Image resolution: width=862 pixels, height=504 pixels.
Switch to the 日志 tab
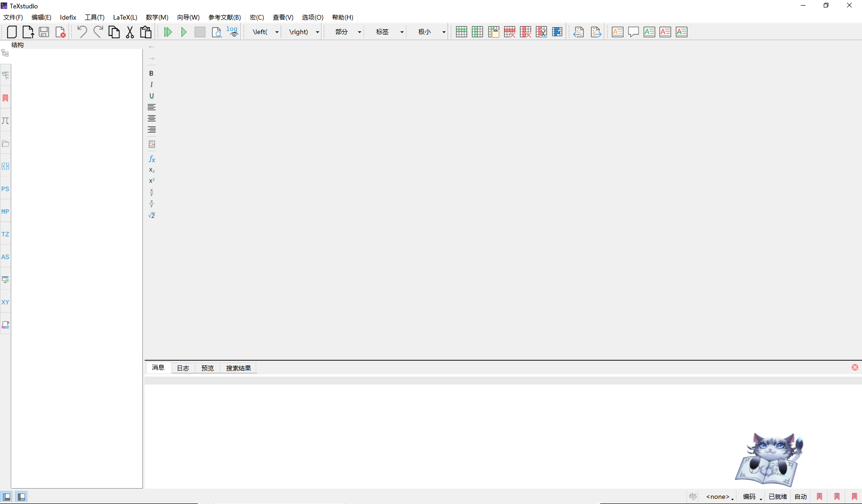coord(183,368)
